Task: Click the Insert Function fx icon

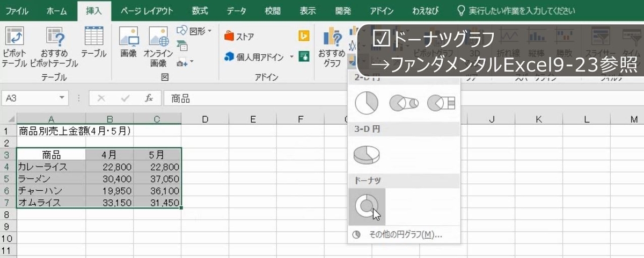Action: pos(149,98)
